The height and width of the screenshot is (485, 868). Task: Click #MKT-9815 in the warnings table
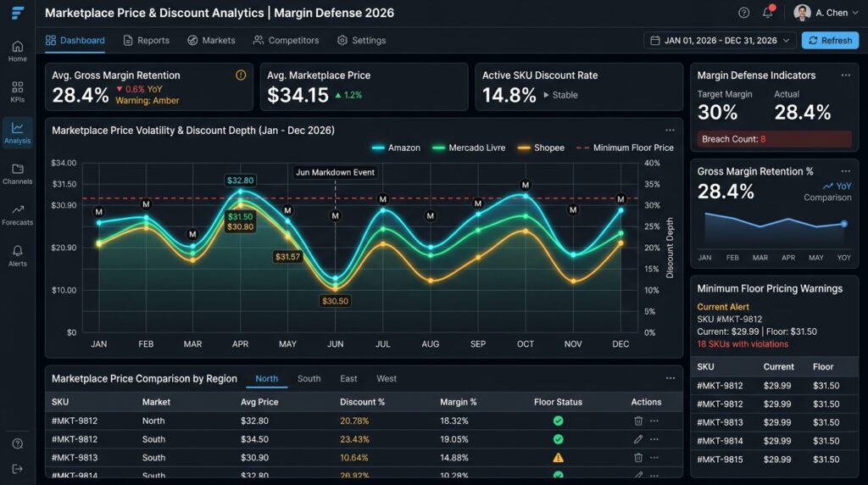[x=720, y=460]
